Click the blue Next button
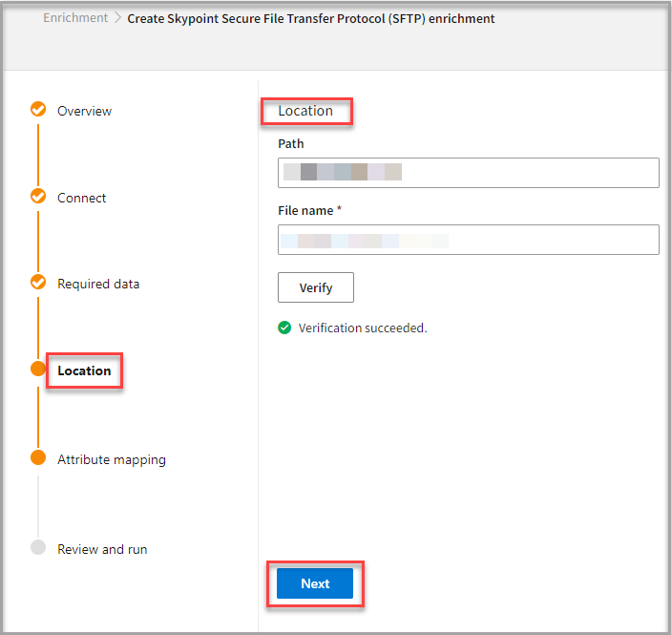This screenshot has height=635, width=672. 315,583
